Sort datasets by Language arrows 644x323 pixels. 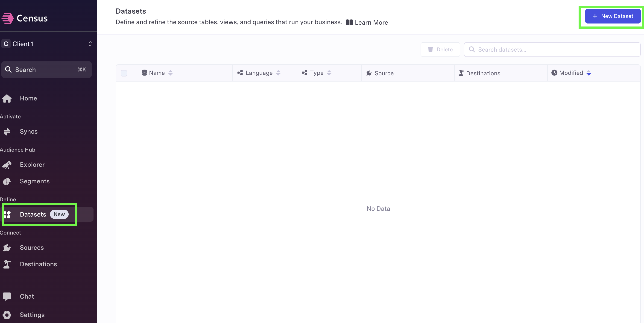[x=278, y=73]
